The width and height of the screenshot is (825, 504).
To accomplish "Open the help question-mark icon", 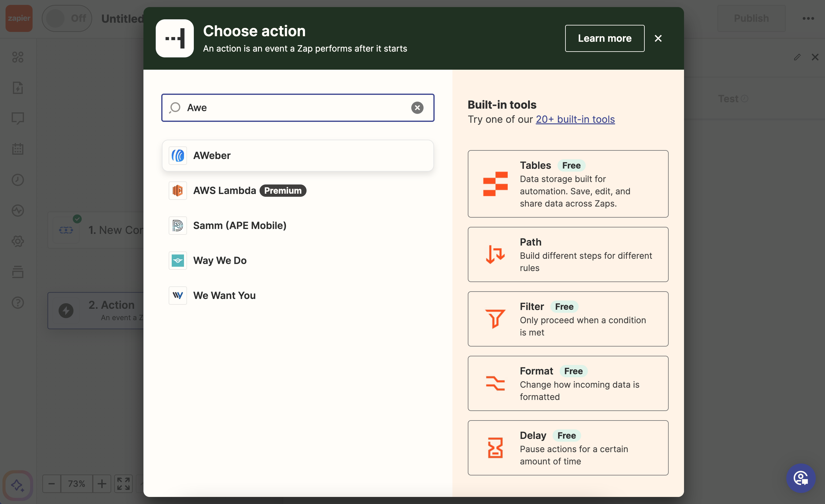I will click(x=18, y=303).
